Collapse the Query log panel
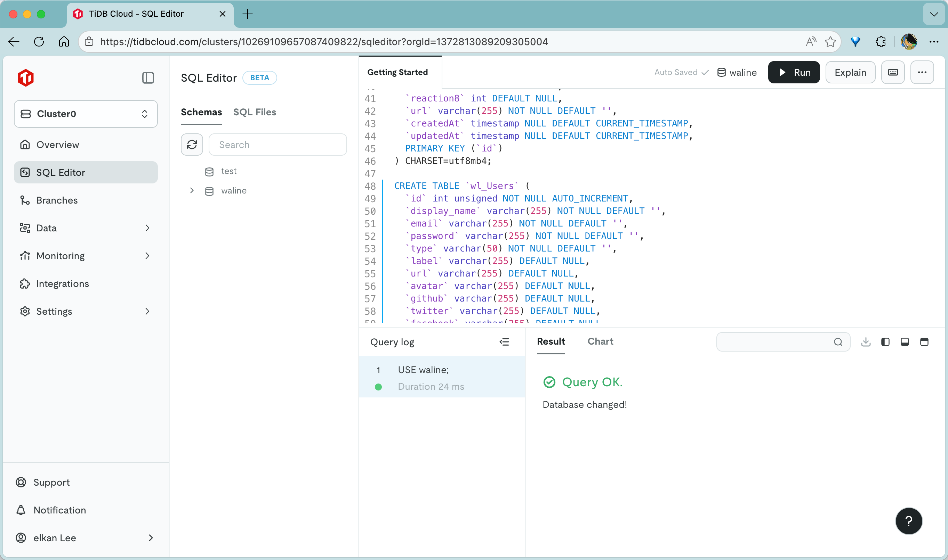Screen dimensions: 948x560 (x=504, y=342)
